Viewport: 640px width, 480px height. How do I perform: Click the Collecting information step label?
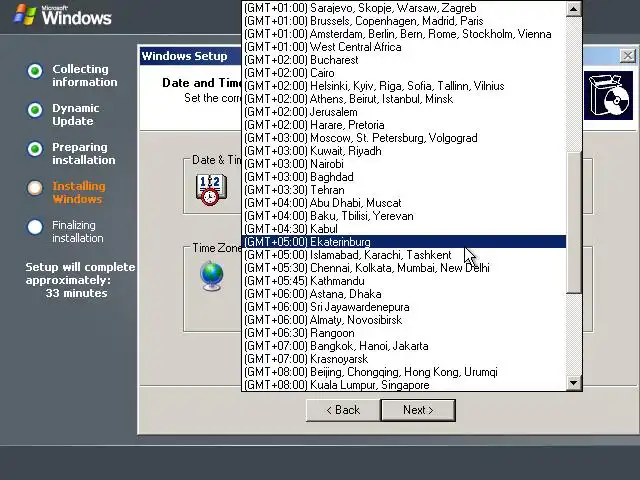(84, 76)
